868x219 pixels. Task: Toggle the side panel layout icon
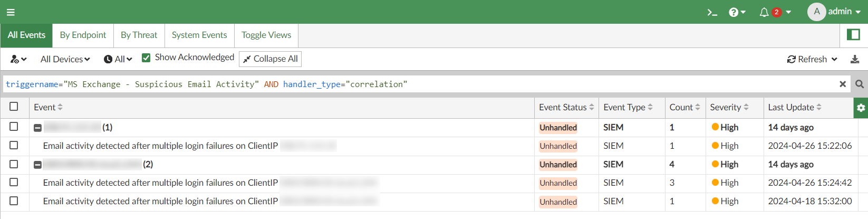pos(853,35)
